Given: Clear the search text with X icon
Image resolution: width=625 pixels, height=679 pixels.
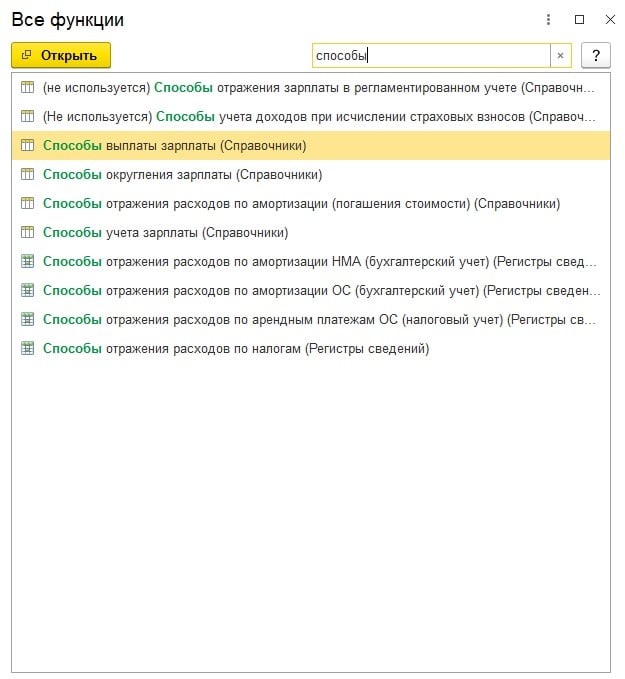Looking at the screenshot, I should (x=560, y=56).
